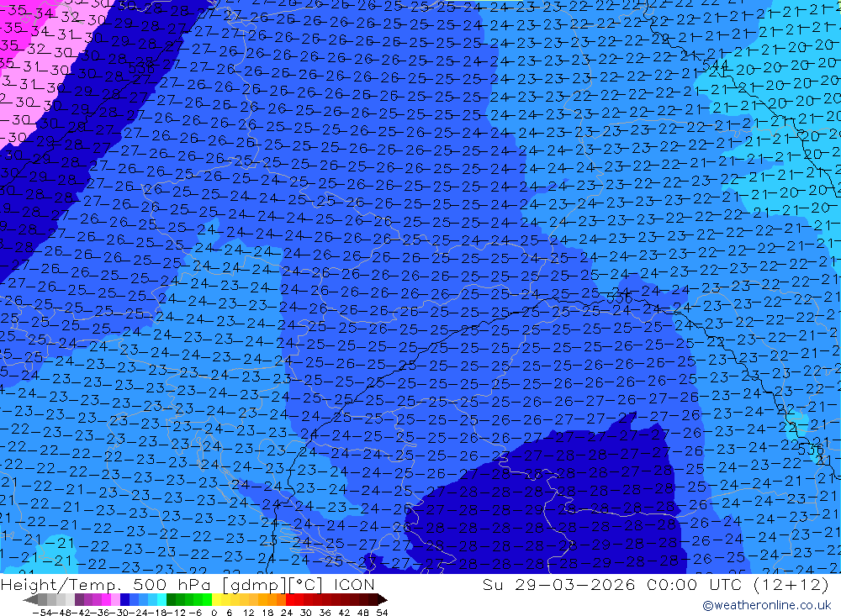This screenshot has height=616, width=841.
Task: Click the 12 legend scale value
Action: pos(248,613)
